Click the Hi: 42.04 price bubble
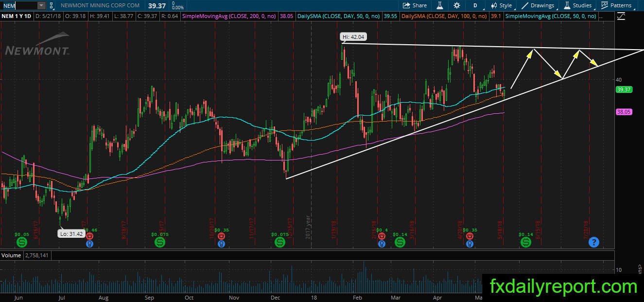 tap(353, 36)
